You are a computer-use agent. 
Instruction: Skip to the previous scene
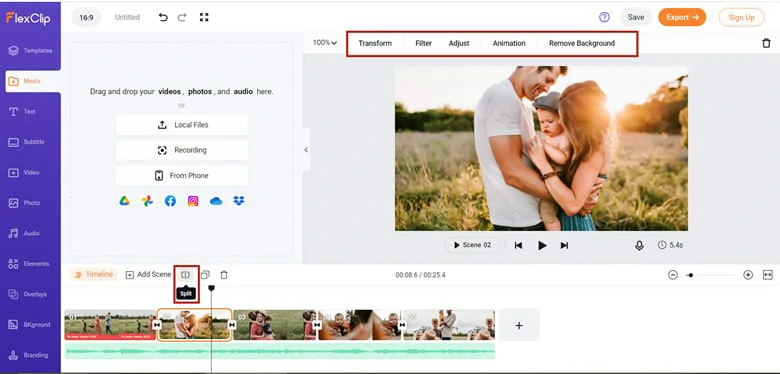[518, 245]
